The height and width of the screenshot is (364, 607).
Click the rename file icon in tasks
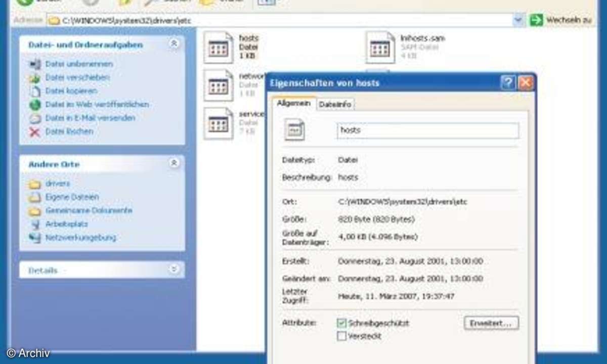[x=34, y=64]
